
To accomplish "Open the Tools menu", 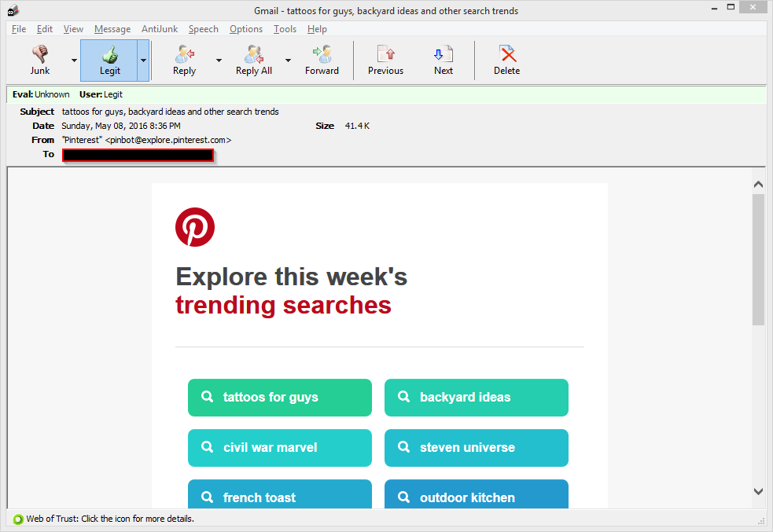I will [x=285, y=29].
